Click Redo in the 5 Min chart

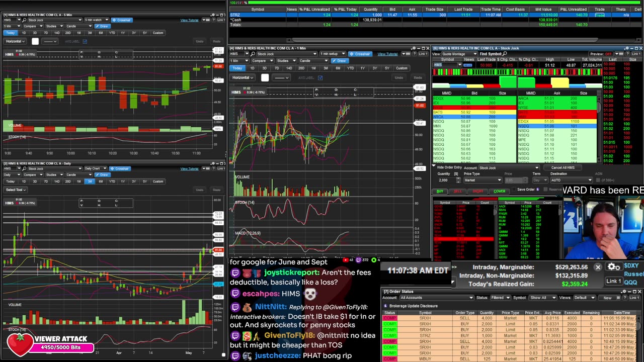click(216, 41)
